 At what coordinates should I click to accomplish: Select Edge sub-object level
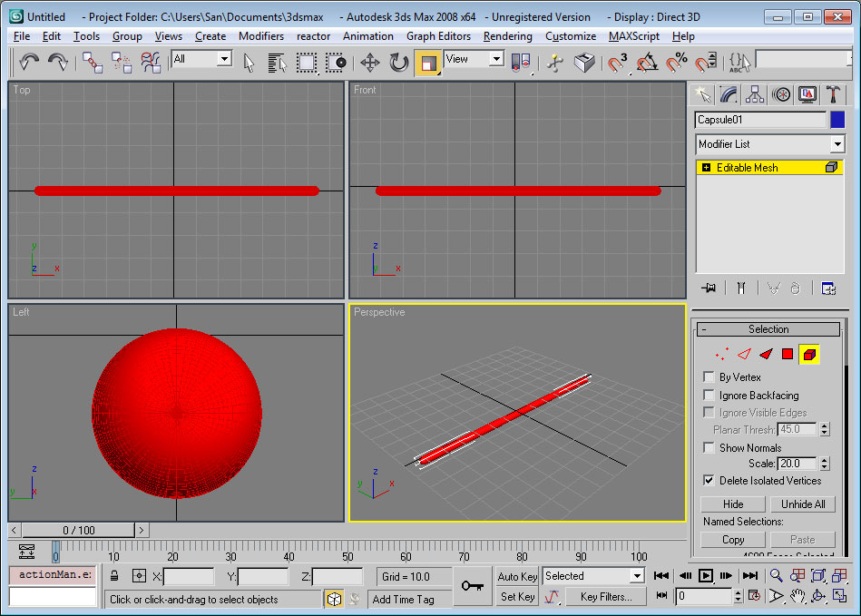tap(744, 354)
